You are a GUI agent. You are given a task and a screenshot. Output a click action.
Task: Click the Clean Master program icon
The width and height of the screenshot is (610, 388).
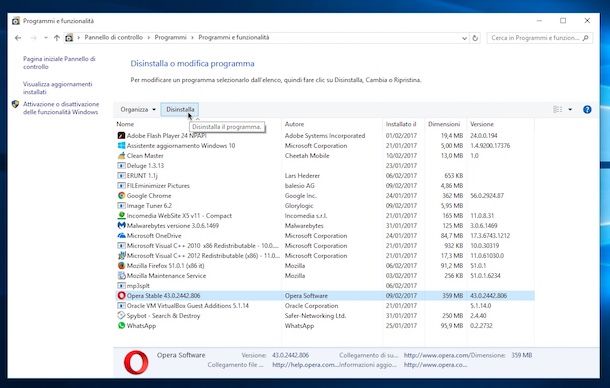121,155
